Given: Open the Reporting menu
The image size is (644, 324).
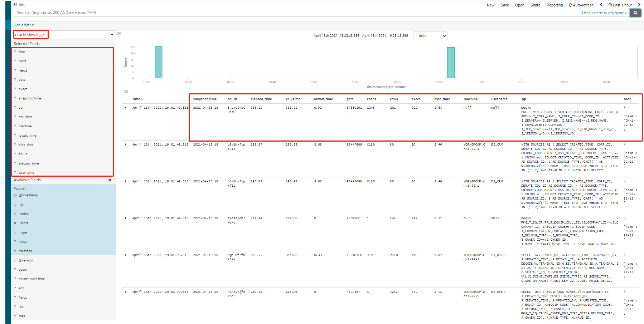Looking at the screenshot, I should tap(554, 5).
